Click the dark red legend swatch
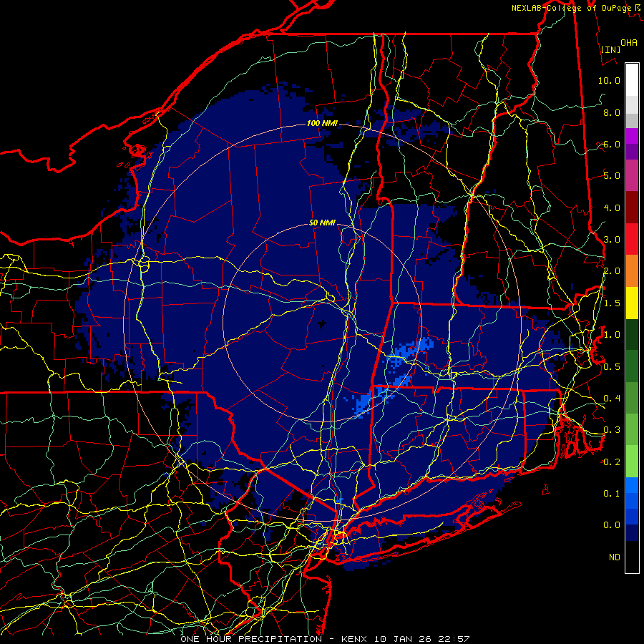The height and width of the screenshot is (644, 644). point(632,208)
